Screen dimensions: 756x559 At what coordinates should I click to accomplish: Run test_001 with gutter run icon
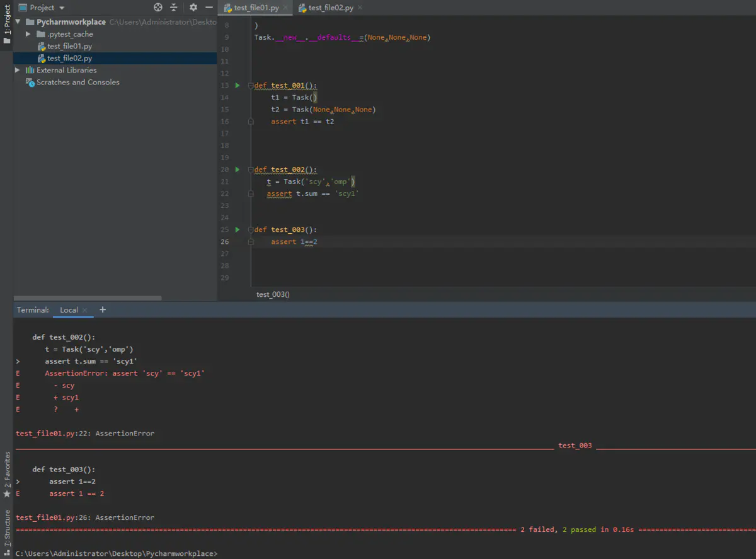[238, 85]
